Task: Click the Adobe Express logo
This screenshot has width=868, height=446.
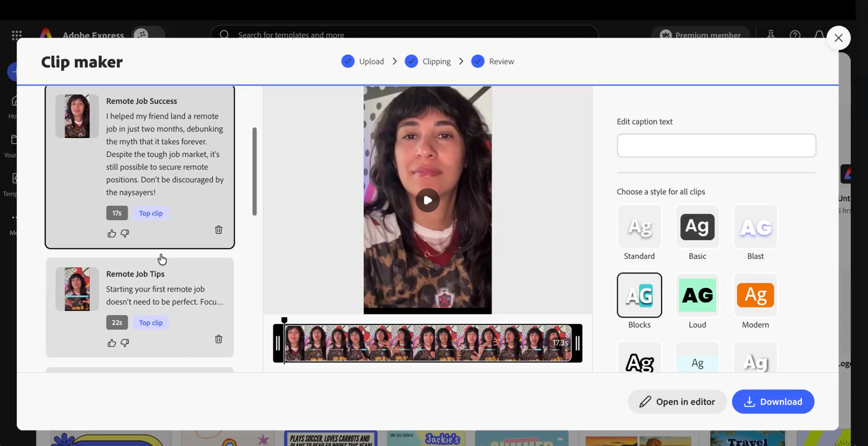Action: pos(46,33)
